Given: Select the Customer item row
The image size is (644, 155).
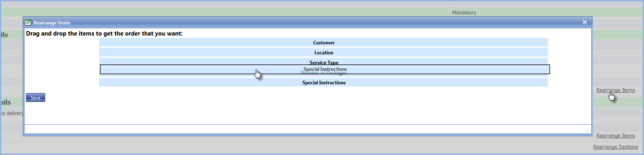Looking at the screenshot, I should click(324, 42).
